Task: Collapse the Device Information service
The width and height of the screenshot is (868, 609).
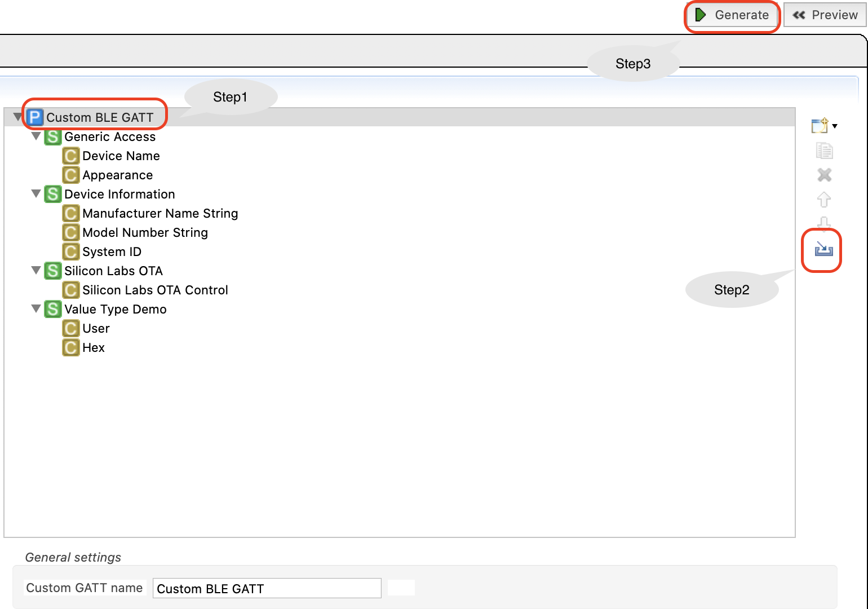Action: point(36,194)
